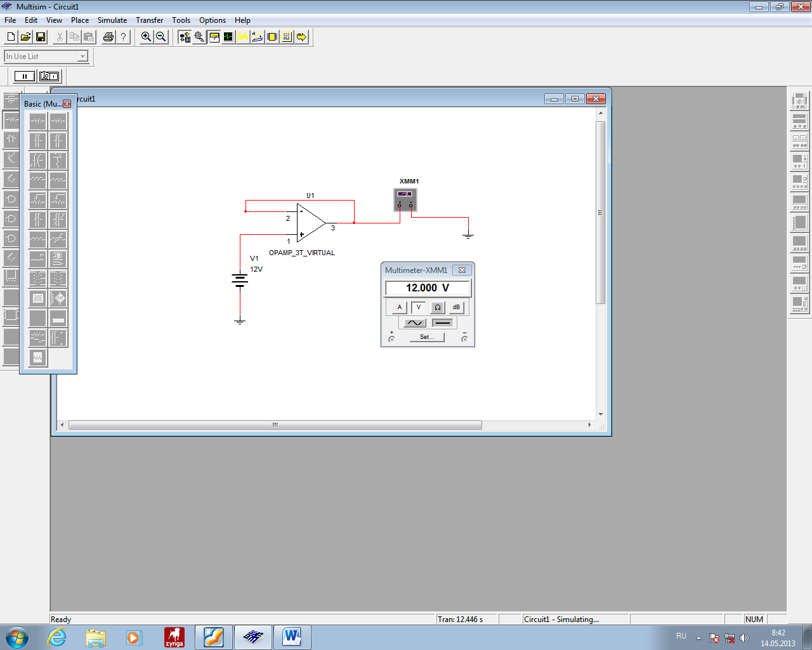
Task: Pause the running simulation
Action: [25, 76]
